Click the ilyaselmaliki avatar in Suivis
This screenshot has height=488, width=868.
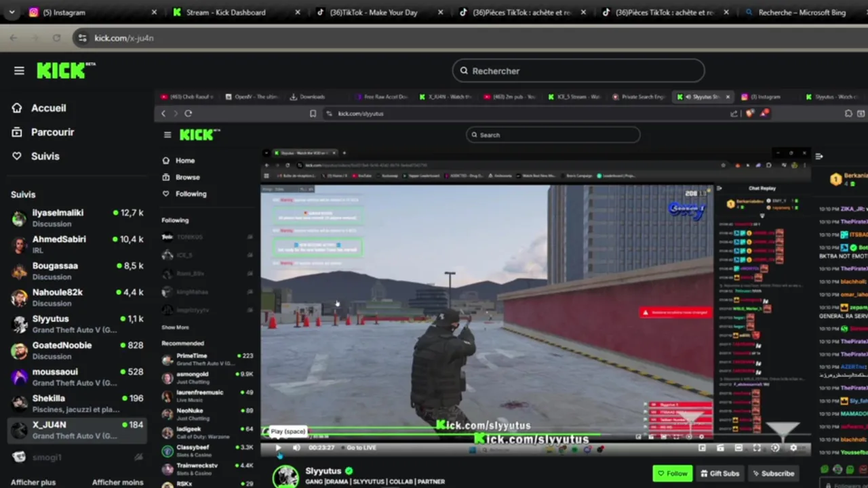[19, 218]
